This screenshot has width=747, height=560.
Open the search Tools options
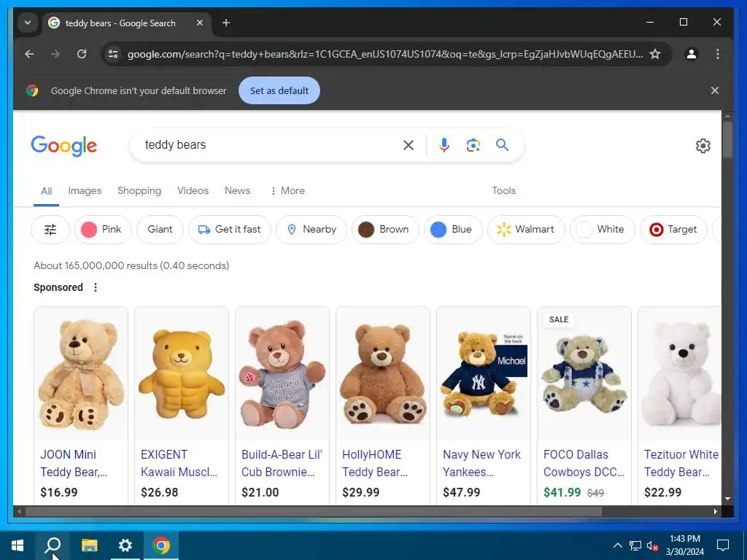point(503,190)
